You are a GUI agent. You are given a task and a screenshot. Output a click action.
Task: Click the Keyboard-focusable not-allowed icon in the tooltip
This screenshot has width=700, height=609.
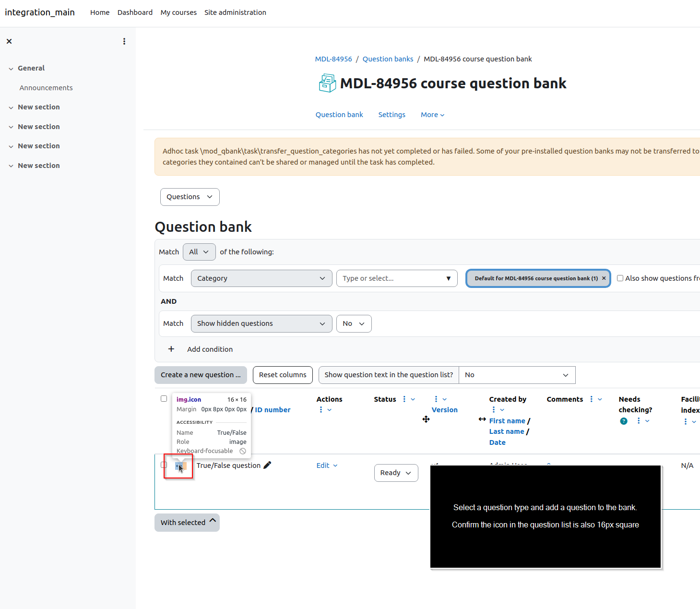(243, 451)
